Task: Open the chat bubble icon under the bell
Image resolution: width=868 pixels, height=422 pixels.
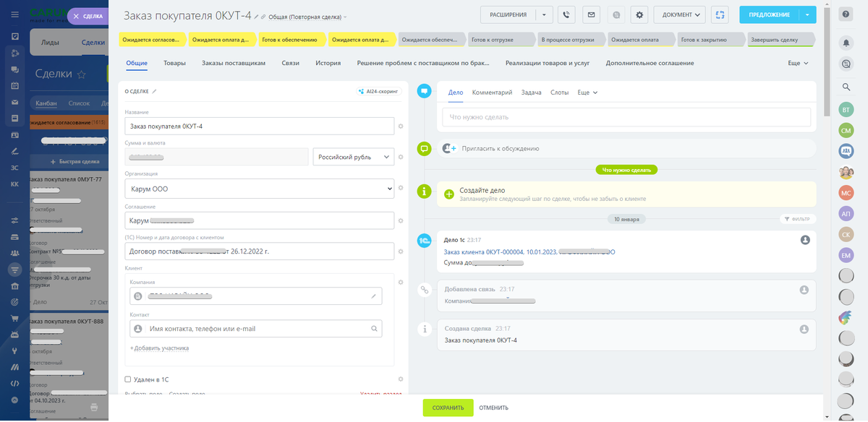Action: point(846,64)
